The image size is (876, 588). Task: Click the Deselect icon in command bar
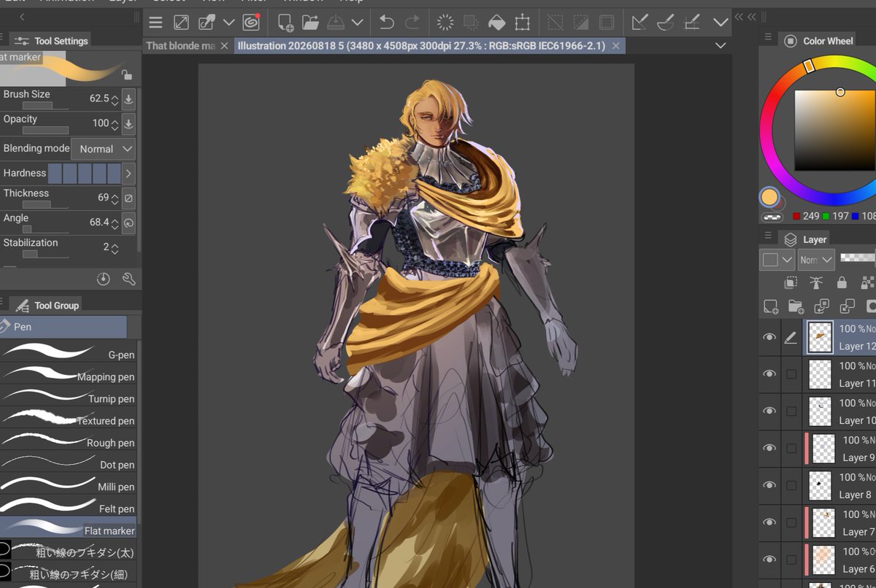click(x=556, y=23)
